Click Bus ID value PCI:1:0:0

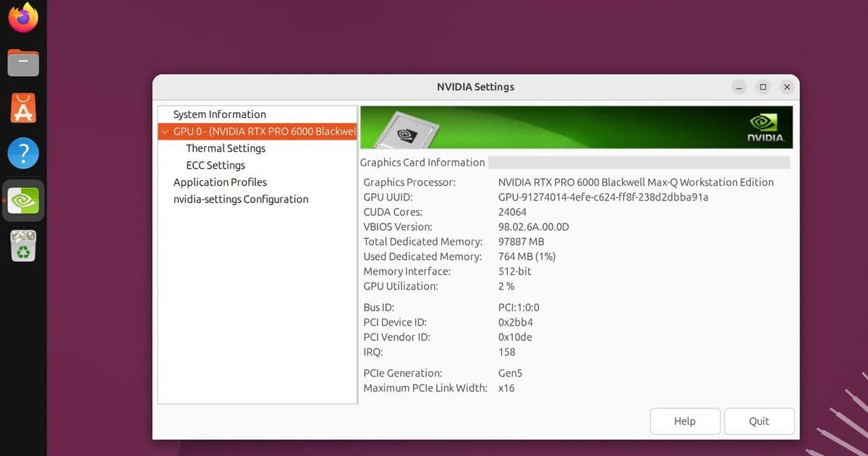[519, 308]
